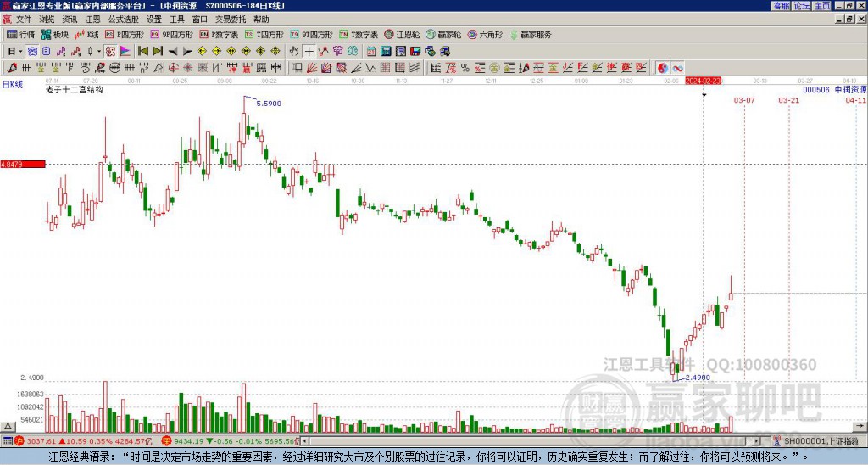This screenshot has width=868, height=465.
Task: Click the 论坛 forum link
Action: click(801, 6)
